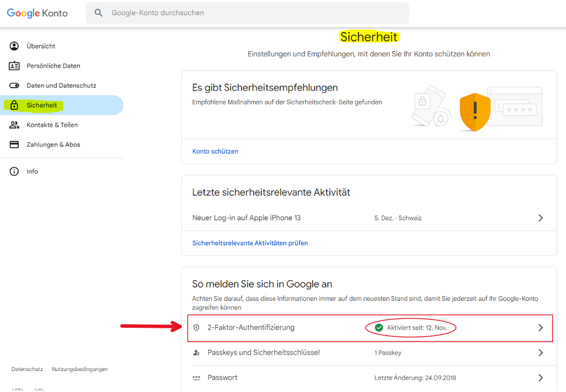The width and height of the screenshot is (566, 392).
Task: Expand the iPhone 13 log-in row chevron
Action: pyautogui.click(x=540, y=218)
